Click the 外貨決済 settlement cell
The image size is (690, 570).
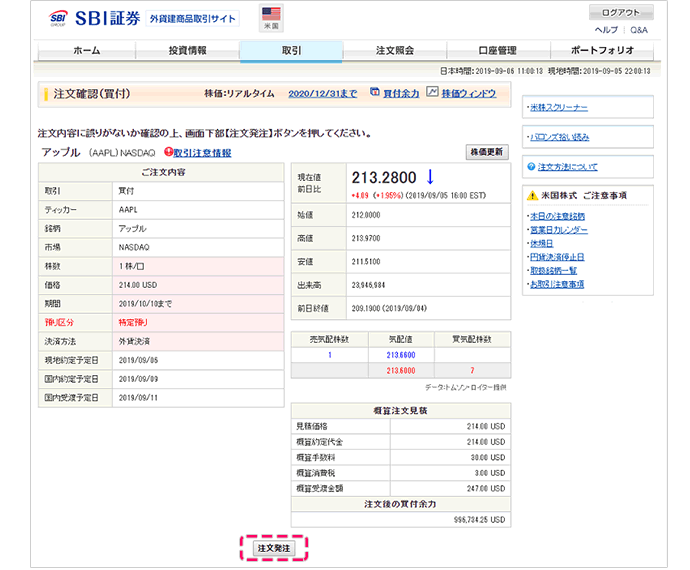(x=198, y=342)
